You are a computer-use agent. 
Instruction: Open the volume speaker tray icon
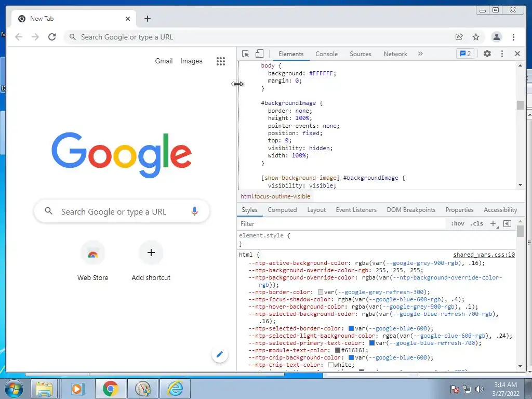479,389
